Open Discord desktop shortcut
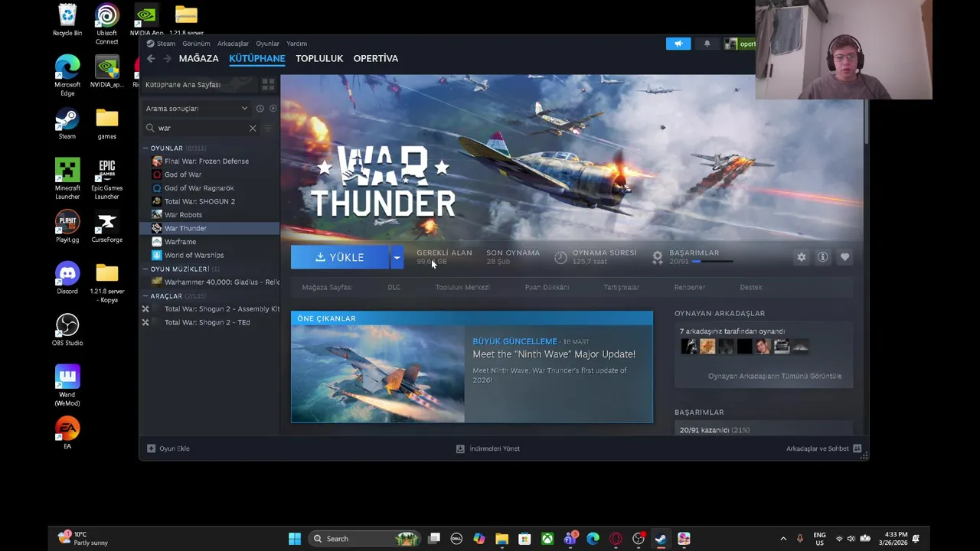Viewport: 980px width, 551px height. 67,279
